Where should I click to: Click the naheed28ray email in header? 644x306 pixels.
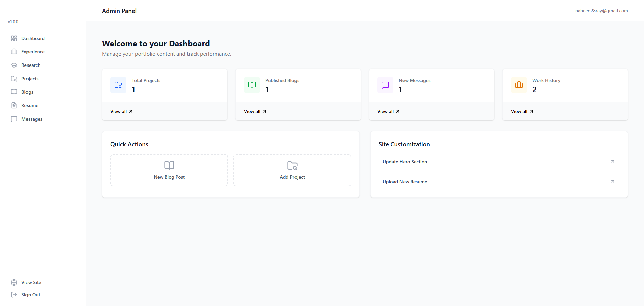[x=601, y=10]
